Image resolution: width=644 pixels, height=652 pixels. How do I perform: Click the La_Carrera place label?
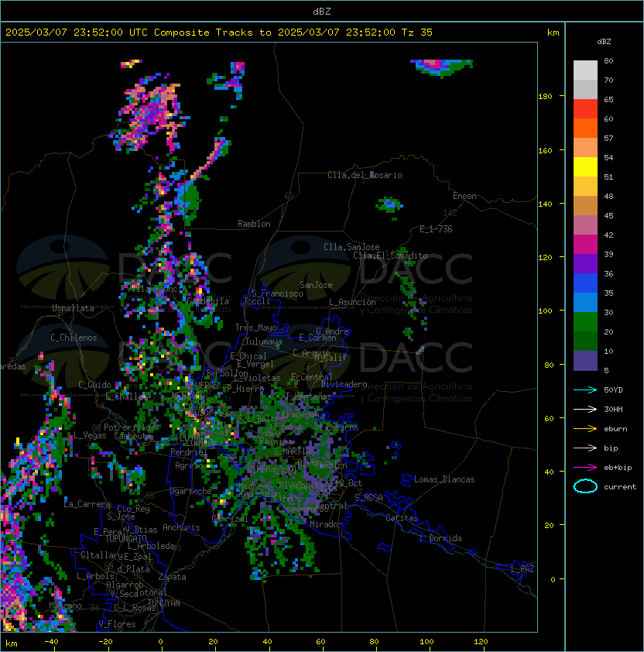point(87,504)
